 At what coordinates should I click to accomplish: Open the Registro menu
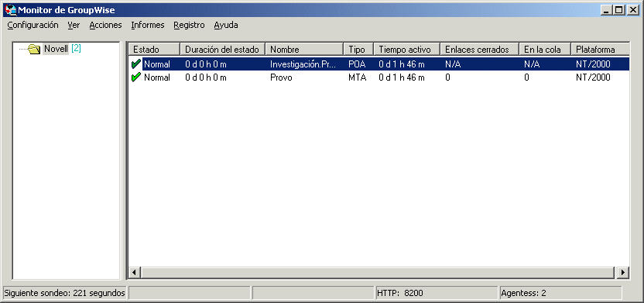click(x=189, y=25)
